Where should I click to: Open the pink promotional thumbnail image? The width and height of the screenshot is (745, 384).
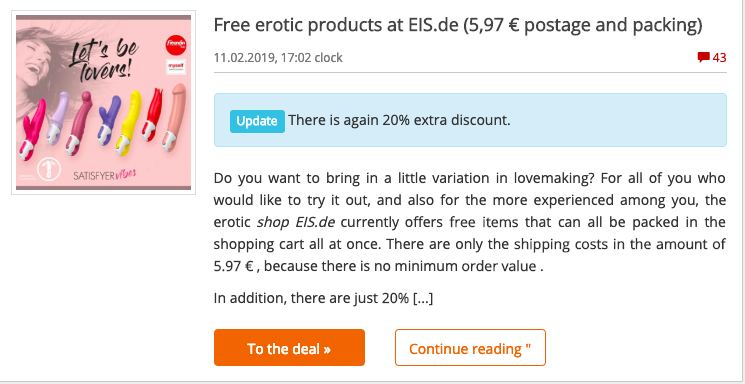(104, 102)
